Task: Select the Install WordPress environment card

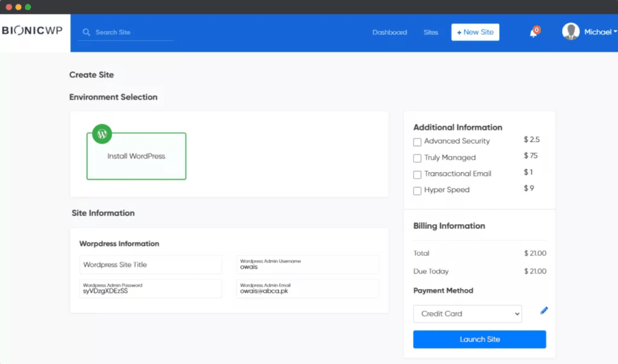Action: [x=136, y=156]
